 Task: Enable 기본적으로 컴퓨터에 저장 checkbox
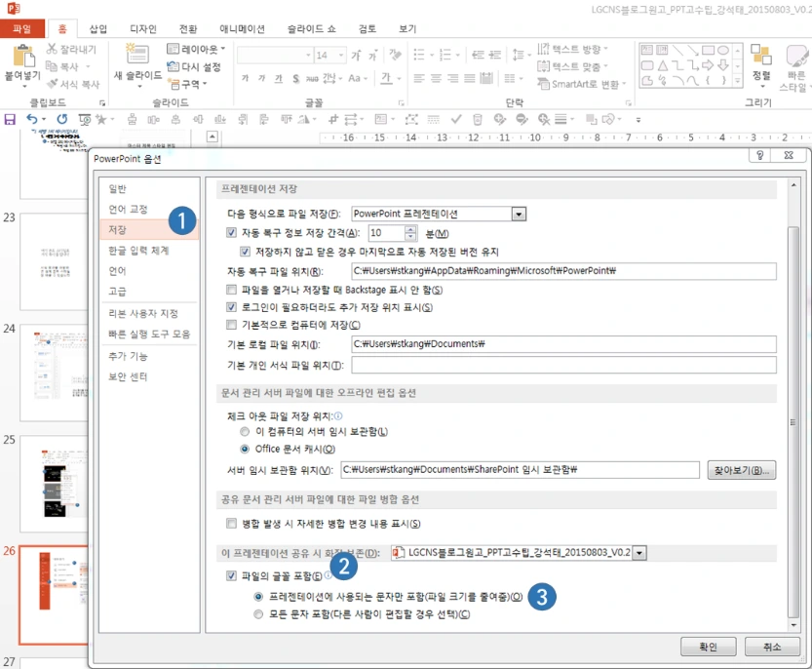[x=231, y=325]
